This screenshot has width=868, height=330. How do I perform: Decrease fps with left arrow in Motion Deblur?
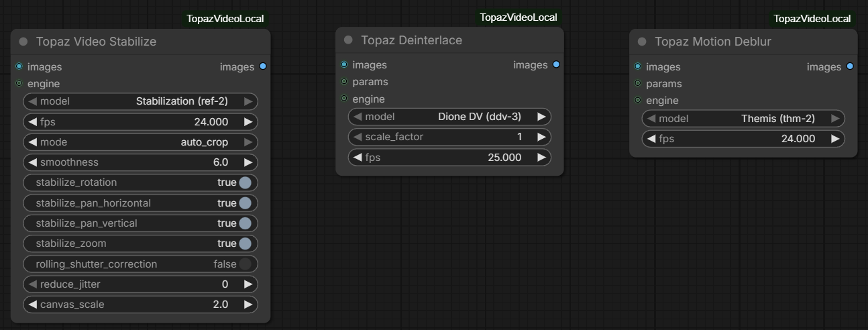point(651,138)
